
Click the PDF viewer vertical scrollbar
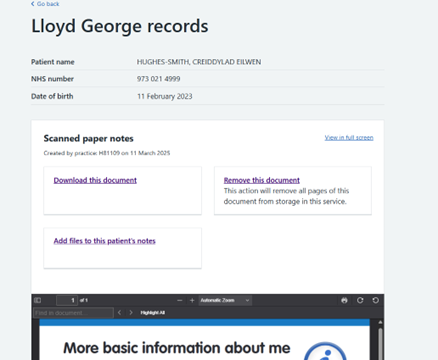[380, 343]
